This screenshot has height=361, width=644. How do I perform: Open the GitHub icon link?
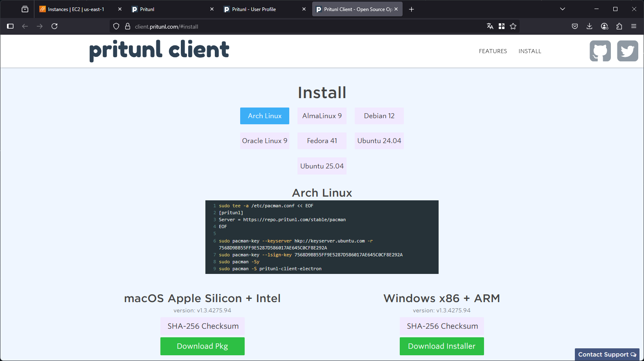[600, 51]
